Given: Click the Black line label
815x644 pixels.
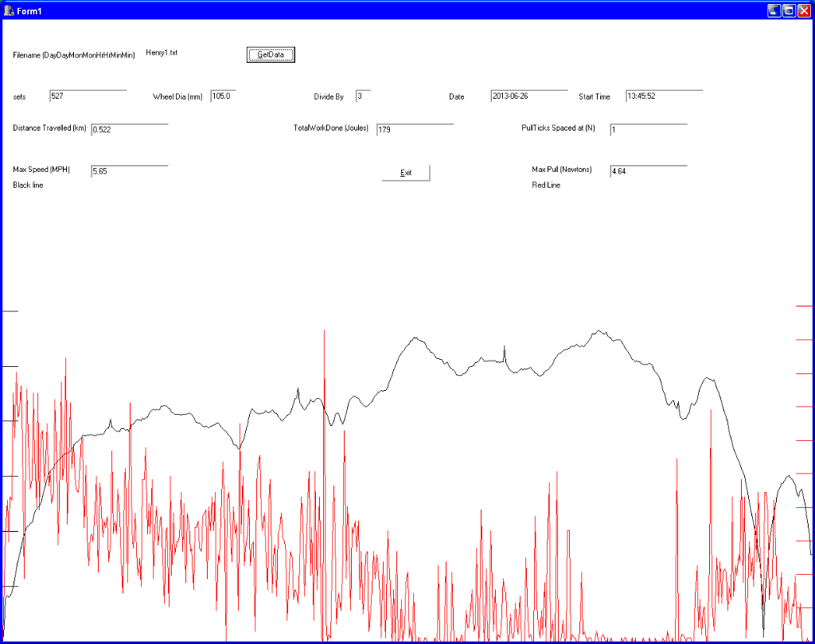Looking at the screenshot, I should pos(28,185).
